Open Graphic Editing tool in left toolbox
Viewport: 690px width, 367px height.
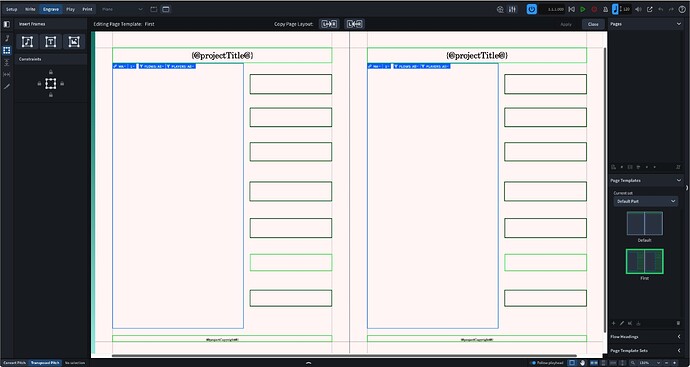pyautogui.click(x=7, y=38)
